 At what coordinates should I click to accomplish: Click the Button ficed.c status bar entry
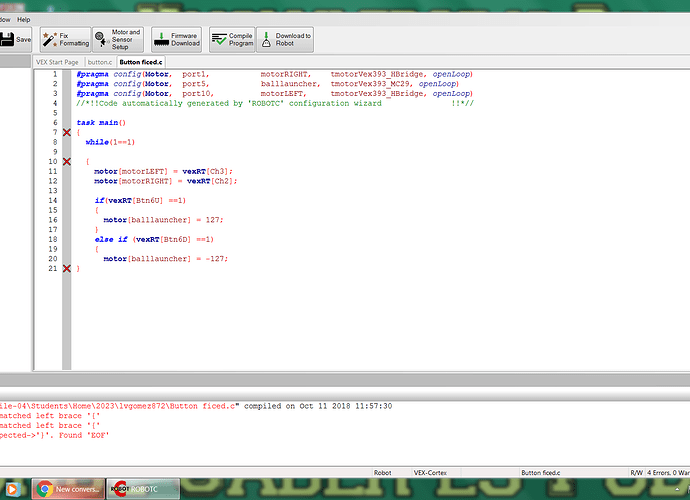541,473
